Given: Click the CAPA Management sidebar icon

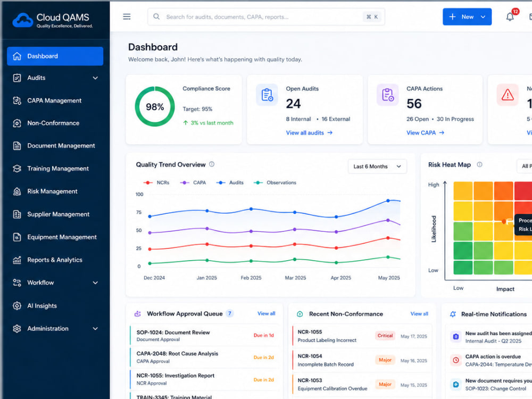Looking at the screenshot, I should click(17, 101).
